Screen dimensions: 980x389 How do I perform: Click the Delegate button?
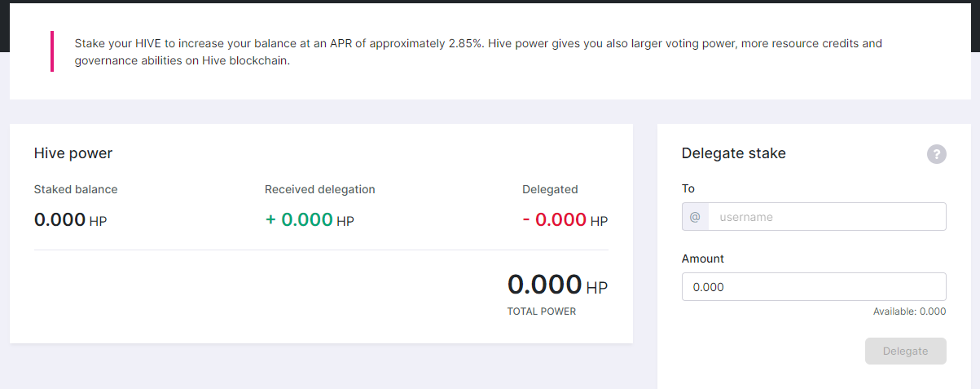tap(906, 351)
